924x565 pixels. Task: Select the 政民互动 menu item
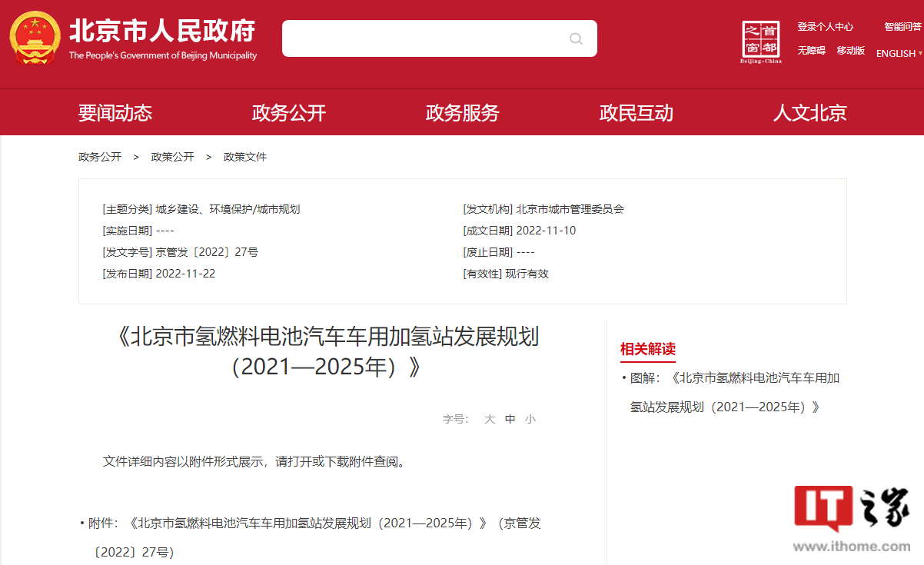point(636,112)
